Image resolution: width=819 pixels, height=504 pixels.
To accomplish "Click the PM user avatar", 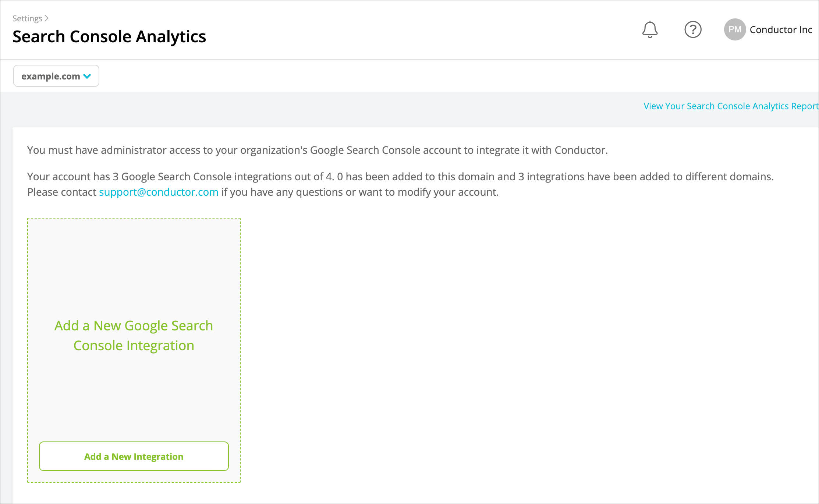I will coord(735,29).
